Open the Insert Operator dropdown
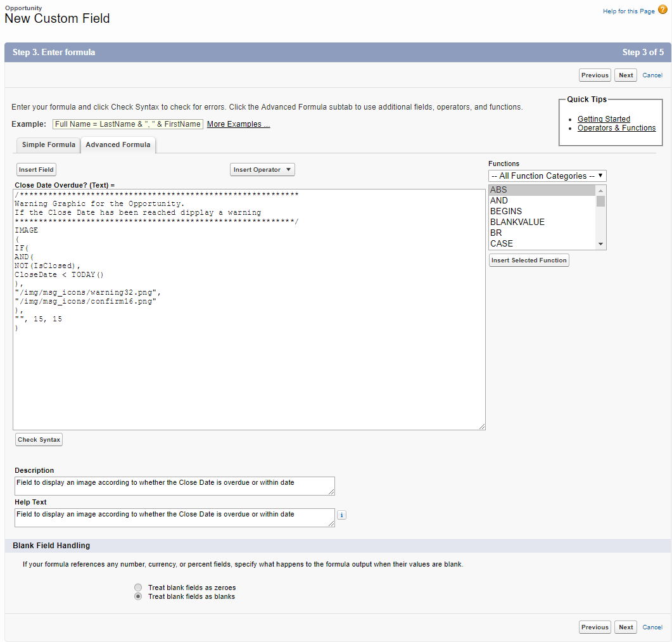672x642 pixels. pyautogui.click(x=262, y=170)
